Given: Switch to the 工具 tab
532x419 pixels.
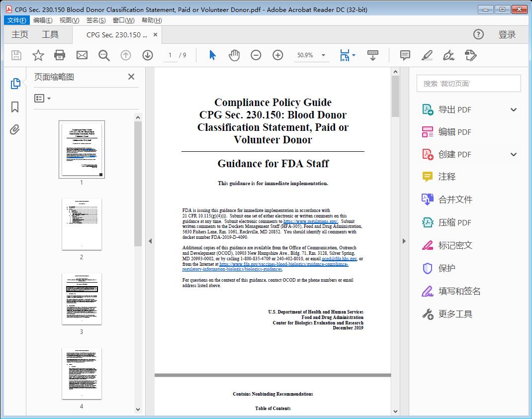Looking at the screenshot, I should coord(50,34).
